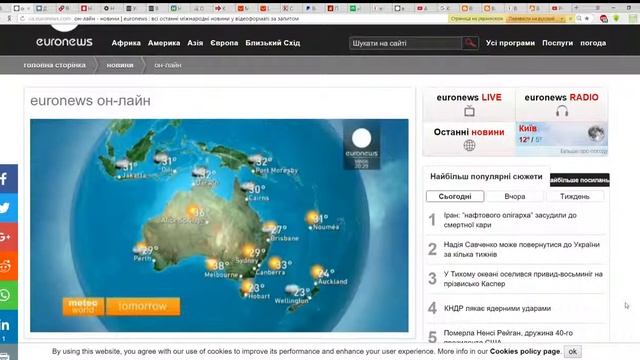
Task: Click the green extension icon in browser toolbar
Action: tap(616, 18)
